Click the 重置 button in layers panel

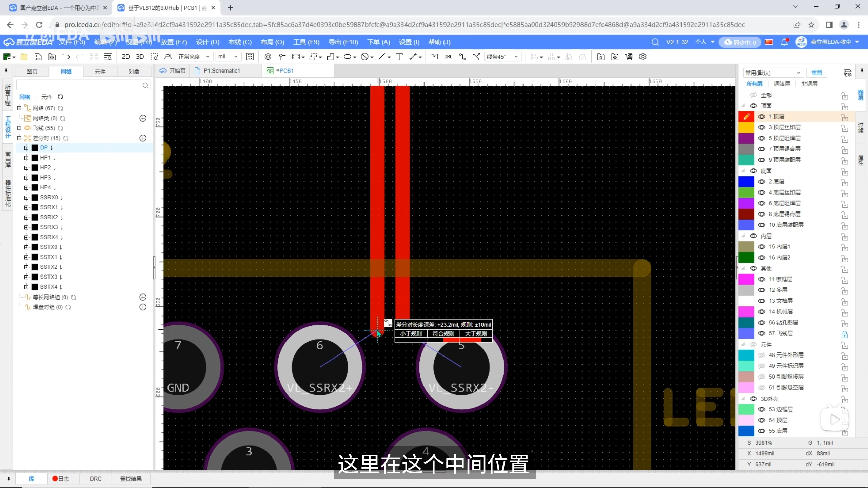[x=816, y=73]
